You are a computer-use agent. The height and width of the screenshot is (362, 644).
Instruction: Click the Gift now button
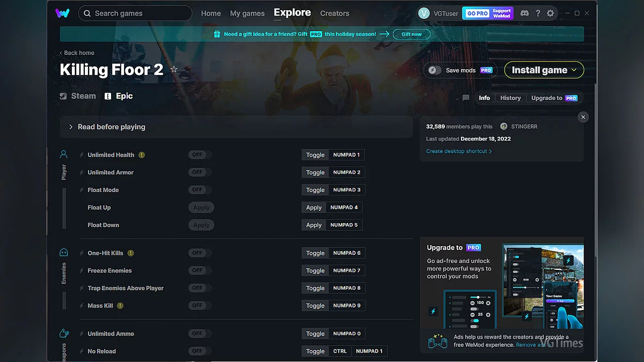(x=412, y=34)
